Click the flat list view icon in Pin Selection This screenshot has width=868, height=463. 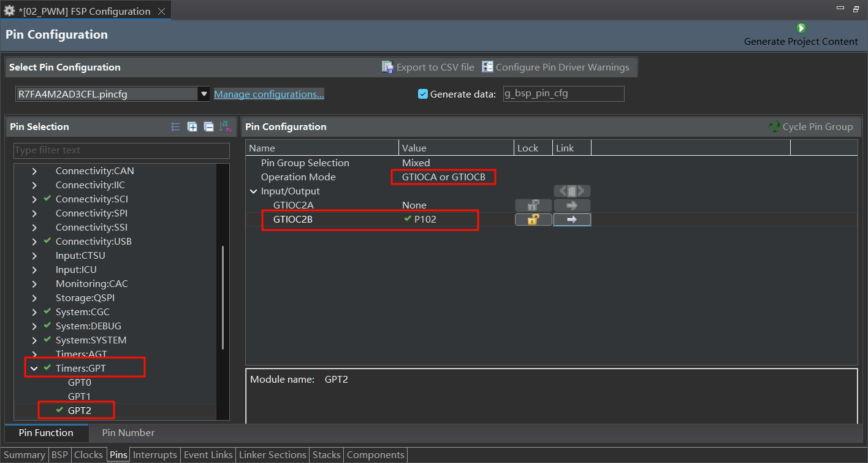[x=176, y=127]
